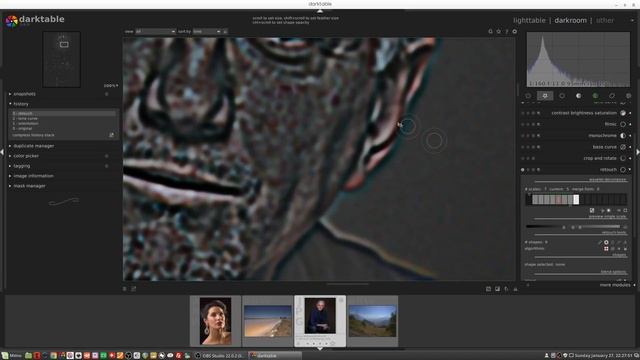Show the color modules group

595,96
